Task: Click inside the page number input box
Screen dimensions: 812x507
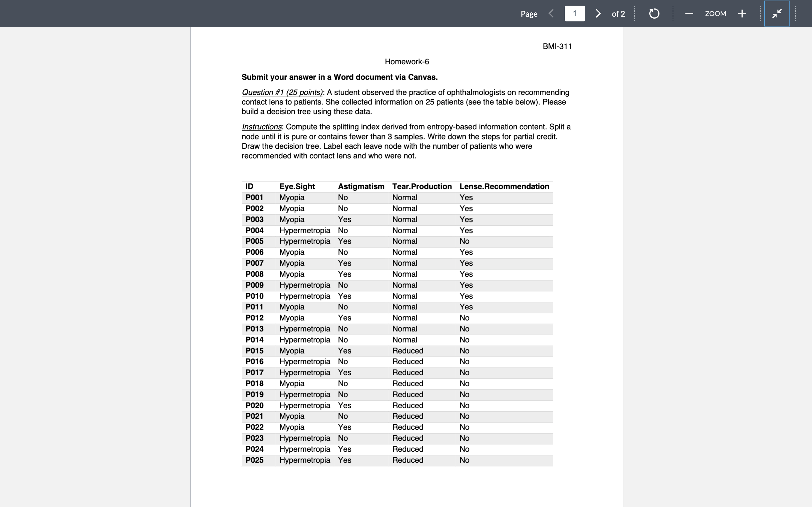Action: [x=575, y=14]
